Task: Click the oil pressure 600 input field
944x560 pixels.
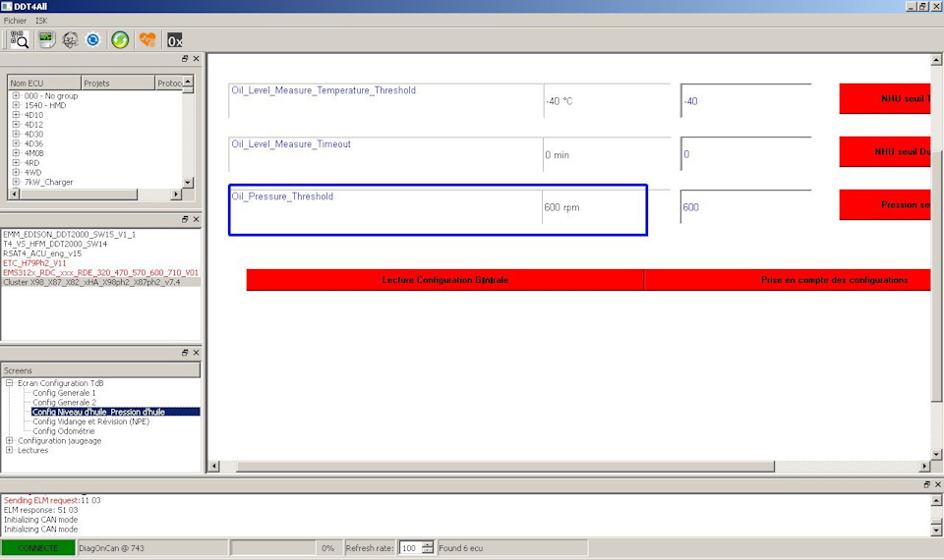Action: point(746,207)
